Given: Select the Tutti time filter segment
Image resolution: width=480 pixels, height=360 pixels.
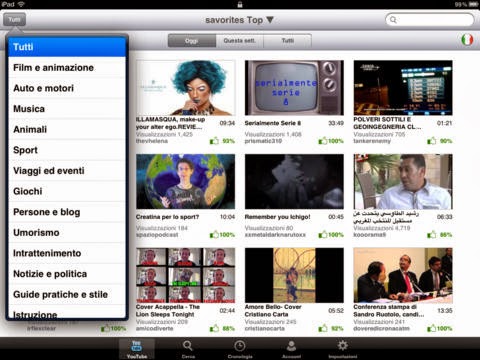Looking at the screenshot, I should coord(287,41).
